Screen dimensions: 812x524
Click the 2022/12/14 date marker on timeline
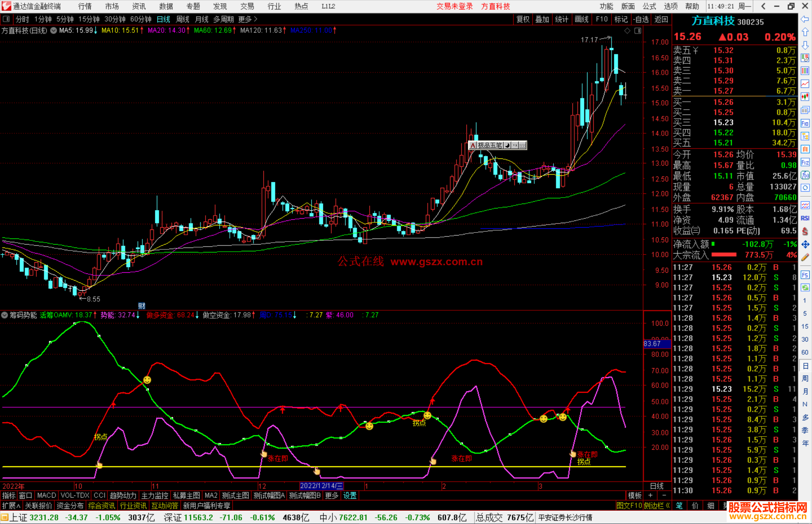tap(321, 486)
